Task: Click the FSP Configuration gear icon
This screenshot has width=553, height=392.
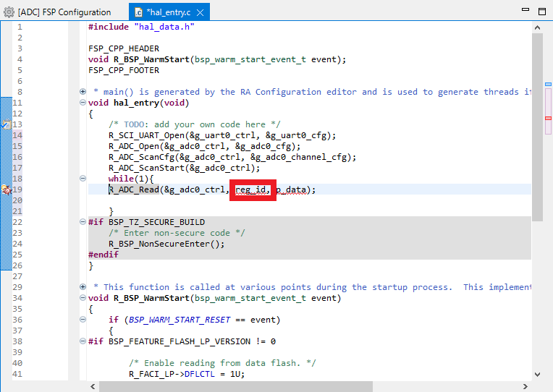Action: (9, 12)
